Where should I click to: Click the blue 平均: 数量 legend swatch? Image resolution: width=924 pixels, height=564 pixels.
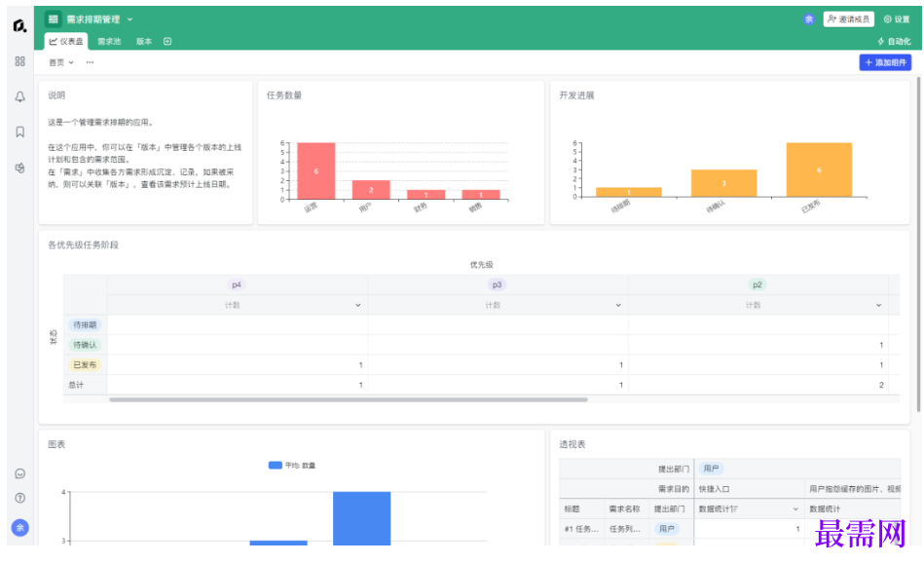tap(275, 466)
